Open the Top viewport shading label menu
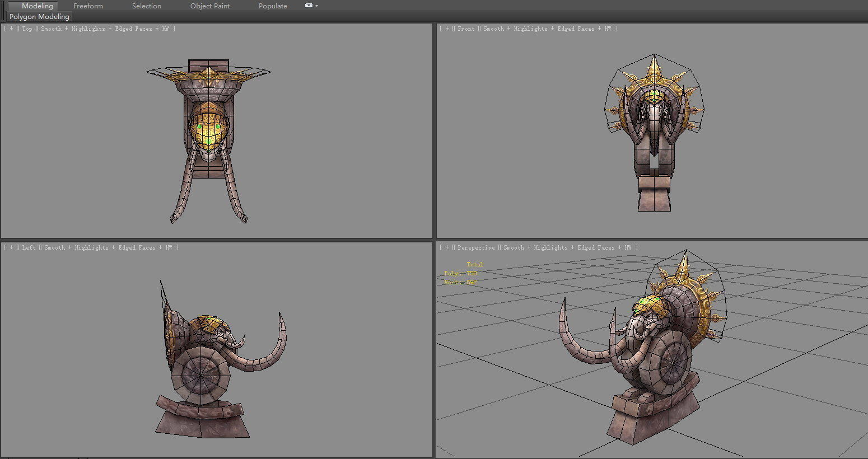Viewport: 868px width, 459px height. (x=106, y=29)
